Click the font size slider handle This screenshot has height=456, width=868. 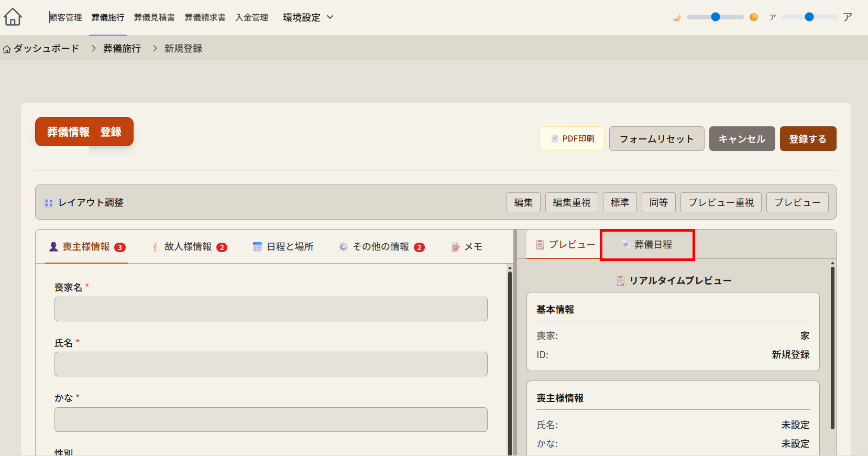[809, 17]
